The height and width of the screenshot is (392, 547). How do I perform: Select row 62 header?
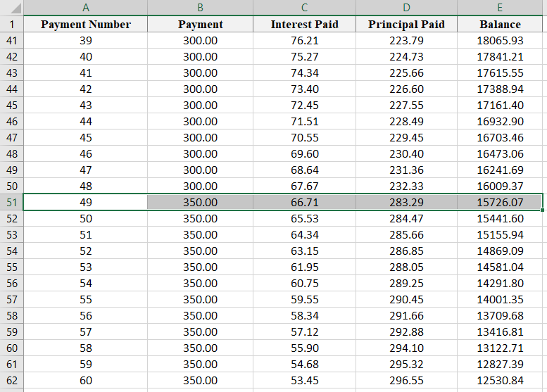tap(11, 380)
